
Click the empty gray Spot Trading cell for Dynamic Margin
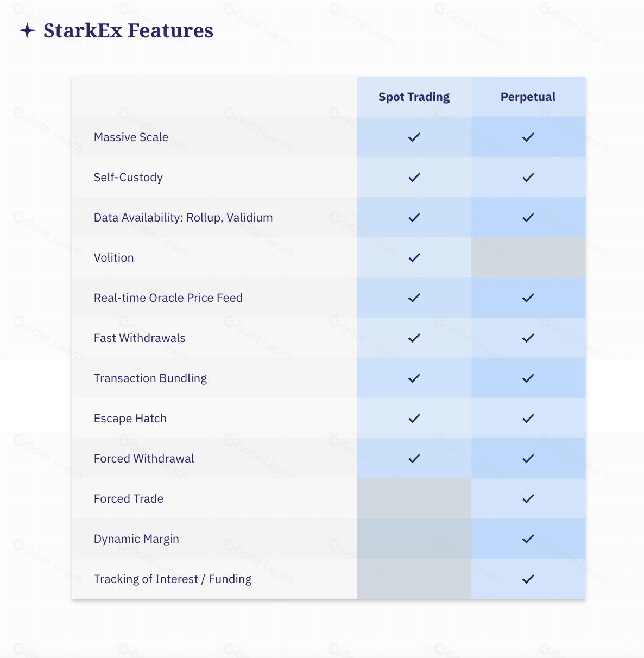point(414,539)
